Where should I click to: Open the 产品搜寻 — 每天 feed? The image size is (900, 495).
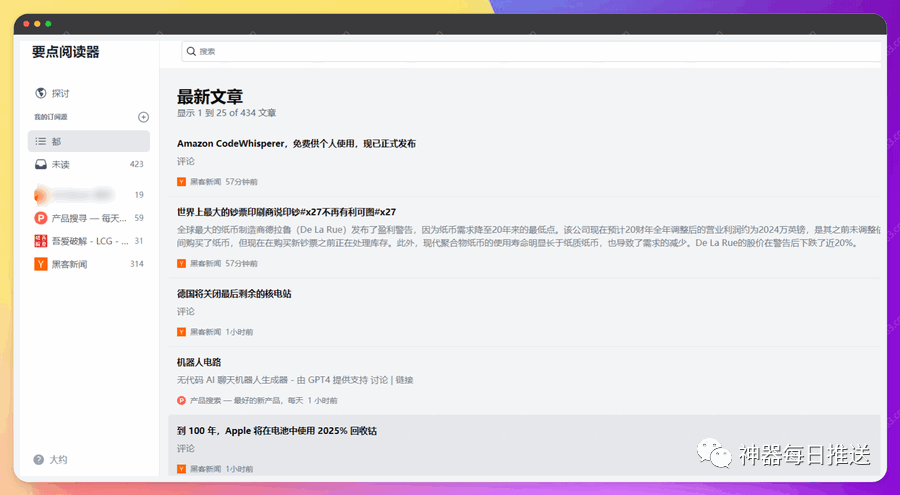point(89,218)
